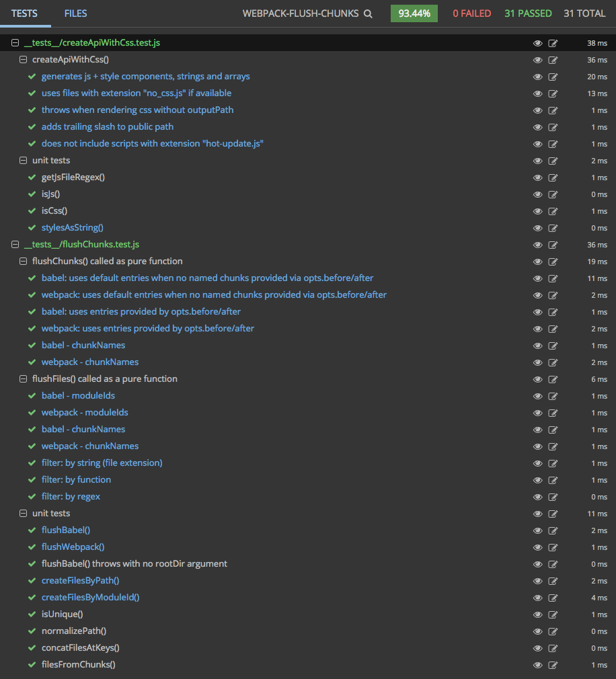
Task: Click edit icon for createFilesByModuleId() row
Action: (553, 598)
